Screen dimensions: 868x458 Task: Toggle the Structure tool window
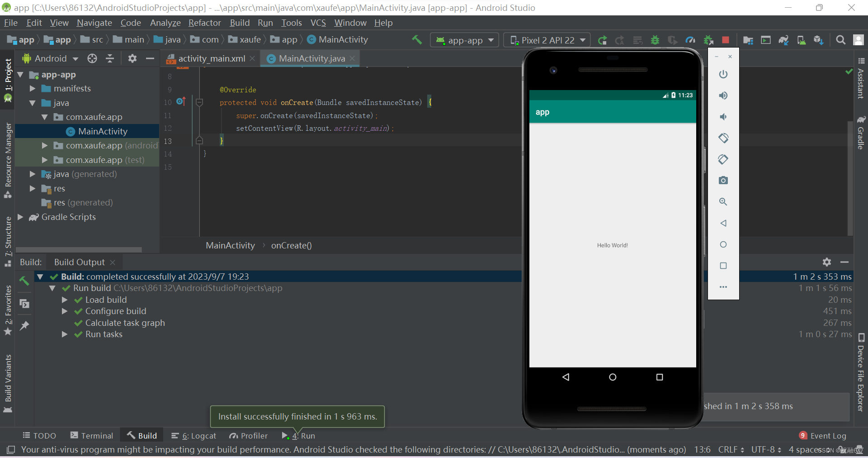tap(8, 241)
